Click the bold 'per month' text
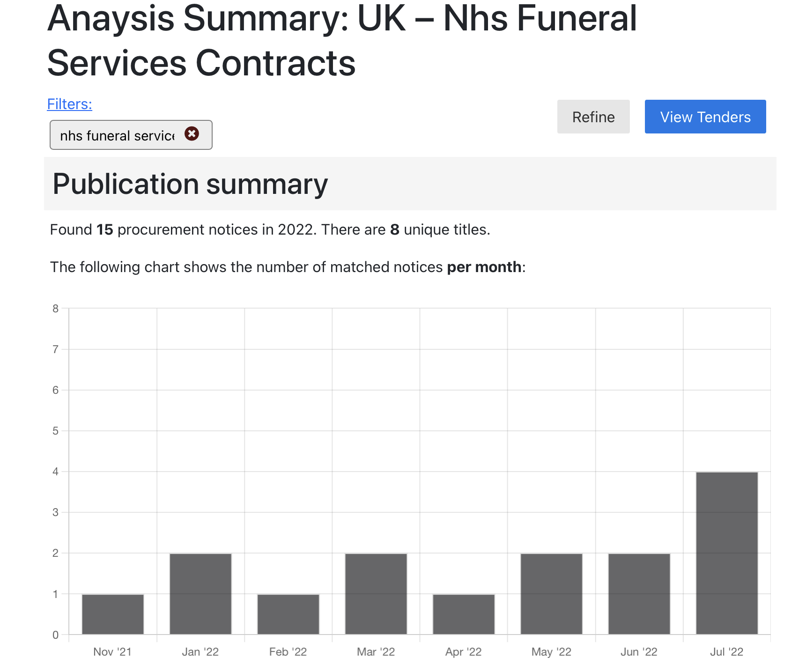Image resolution: width=806 pixels, height=672 pixels. pos(484,267)
